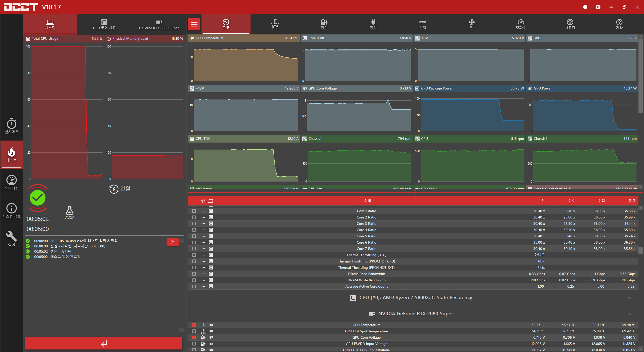Click the info icon in title bar
644x352 pixels.
[585, 7]
